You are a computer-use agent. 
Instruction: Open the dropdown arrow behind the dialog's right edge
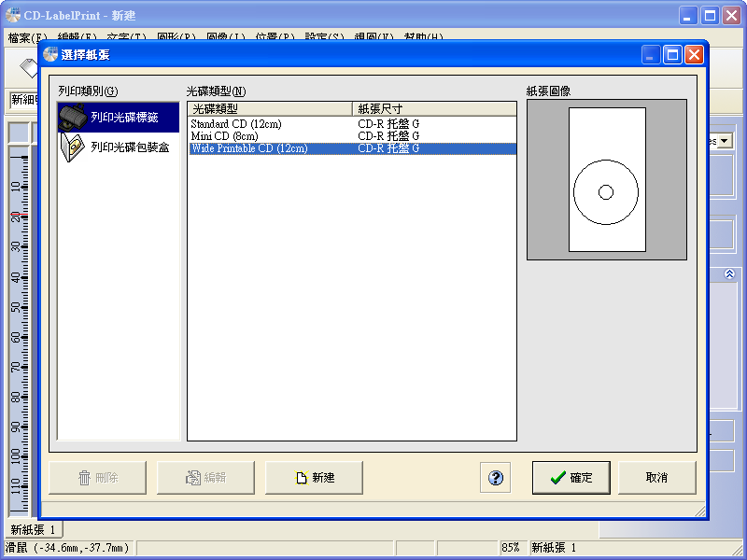pyautogui.click(x=724, y=140)
